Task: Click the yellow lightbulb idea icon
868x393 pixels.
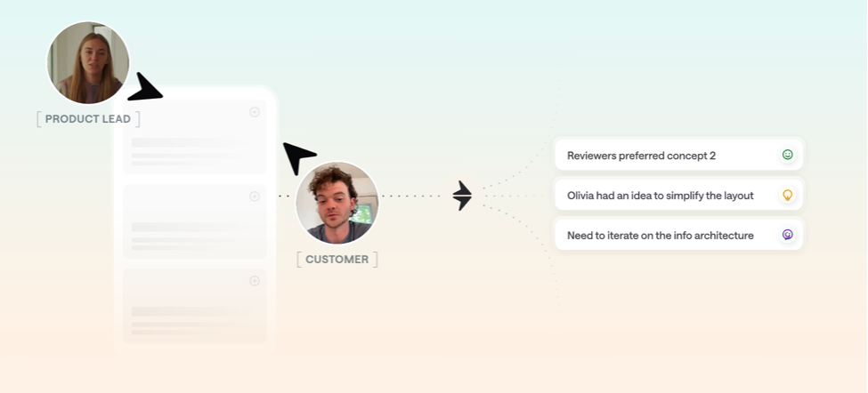Action: click(x=787, y=195)
